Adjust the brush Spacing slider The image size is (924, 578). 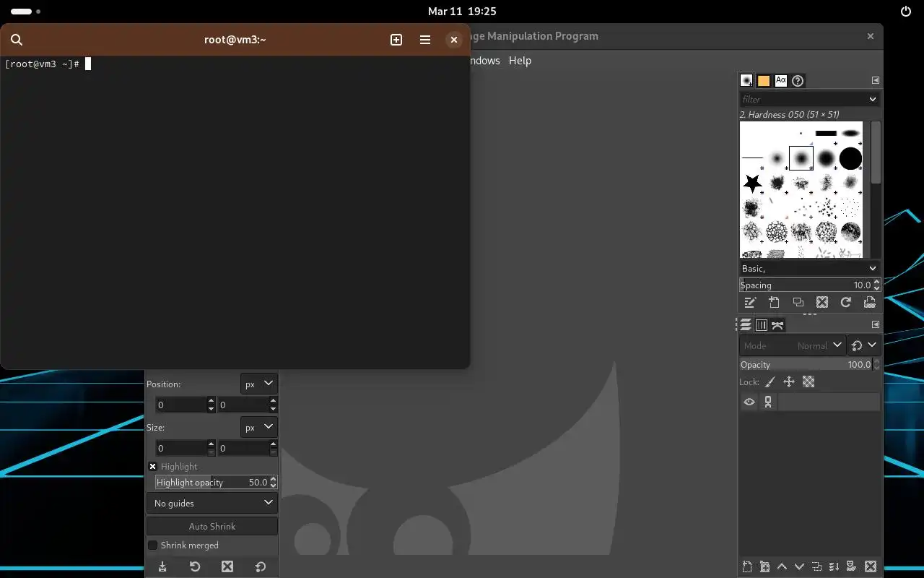[806, 285]
